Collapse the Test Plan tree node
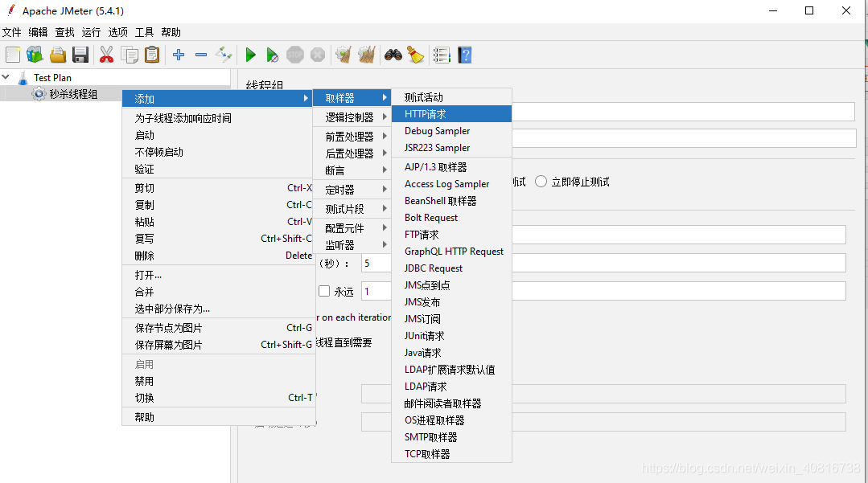The image size is (868, 483). 6,77
